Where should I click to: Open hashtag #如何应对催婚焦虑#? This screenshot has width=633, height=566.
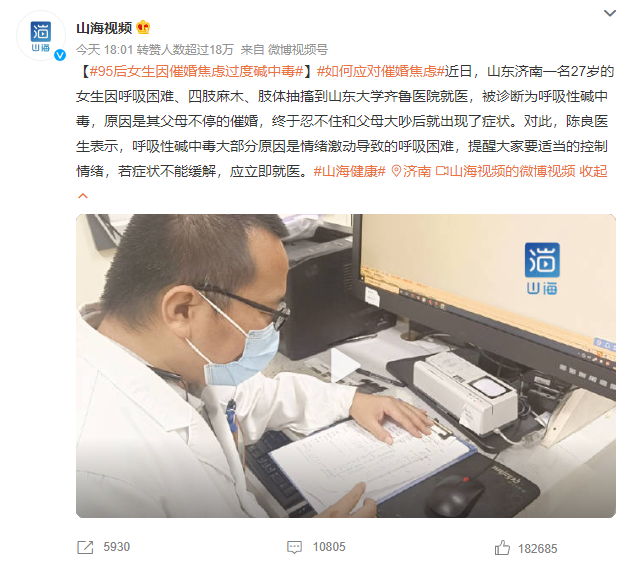(x=381, y=71)
